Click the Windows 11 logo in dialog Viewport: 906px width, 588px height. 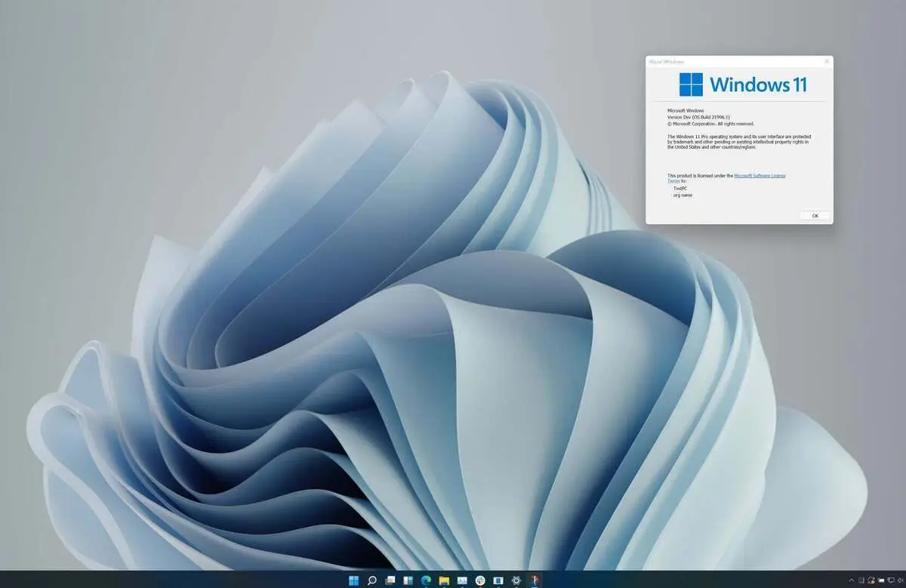(691, 85)
